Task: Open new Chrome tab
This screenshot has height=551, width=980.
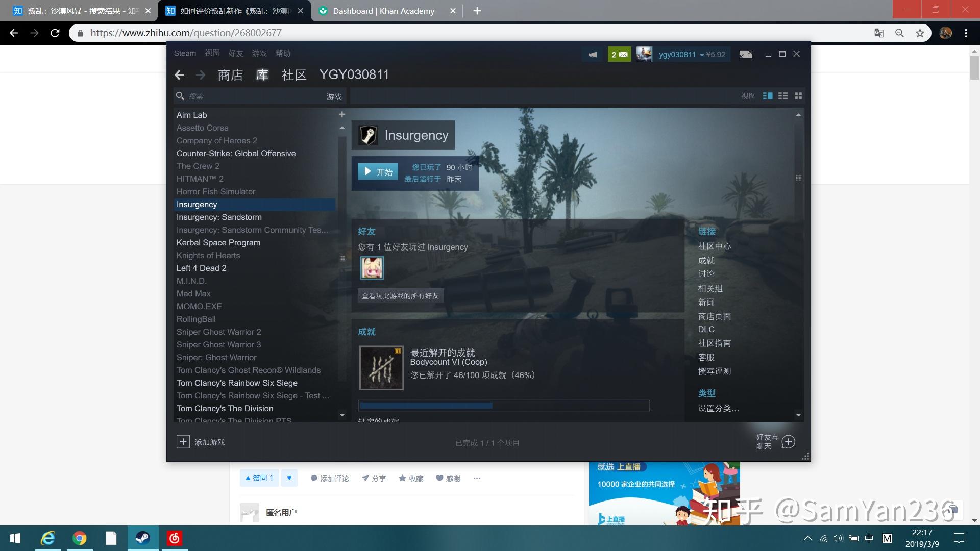Action: tap(477, 11)
